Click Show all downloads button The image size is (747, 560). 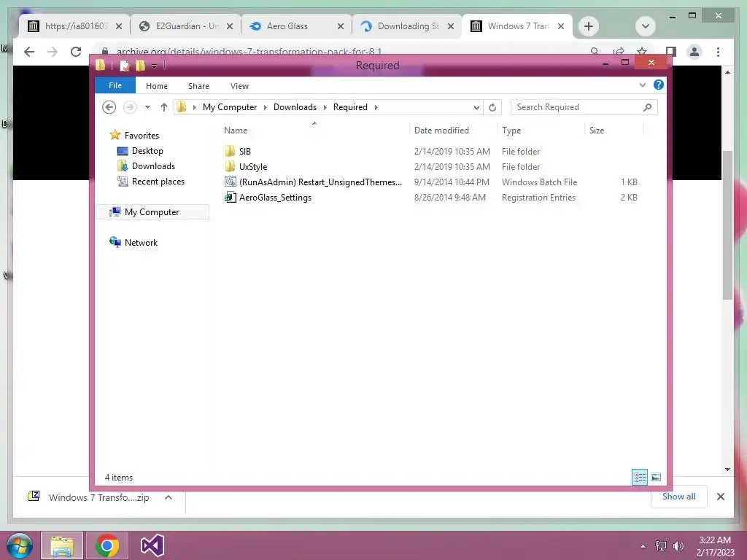[678, 496]
